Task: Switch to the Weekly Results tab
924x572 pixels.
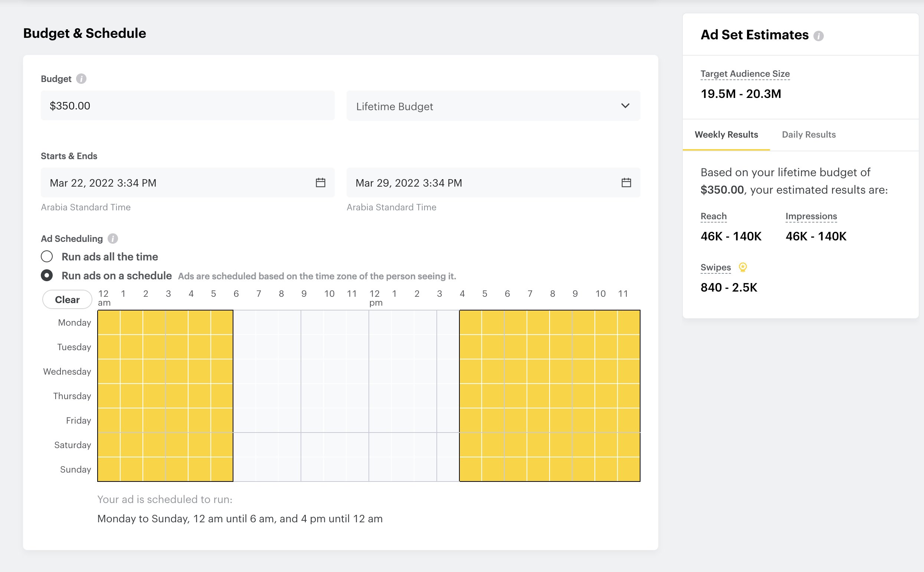Action: pyautogui.click(x=726, y=135)
